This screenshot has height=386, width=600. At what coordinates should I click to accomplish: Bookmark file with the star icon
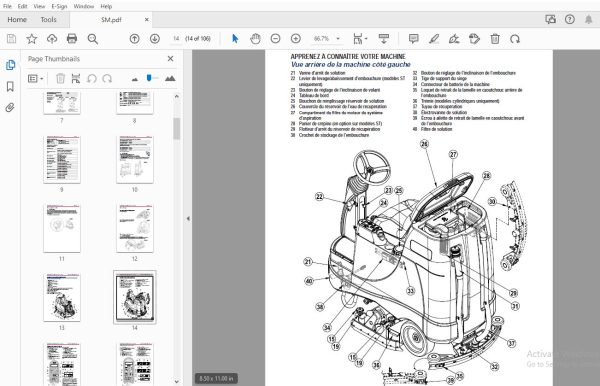[32, 38]
